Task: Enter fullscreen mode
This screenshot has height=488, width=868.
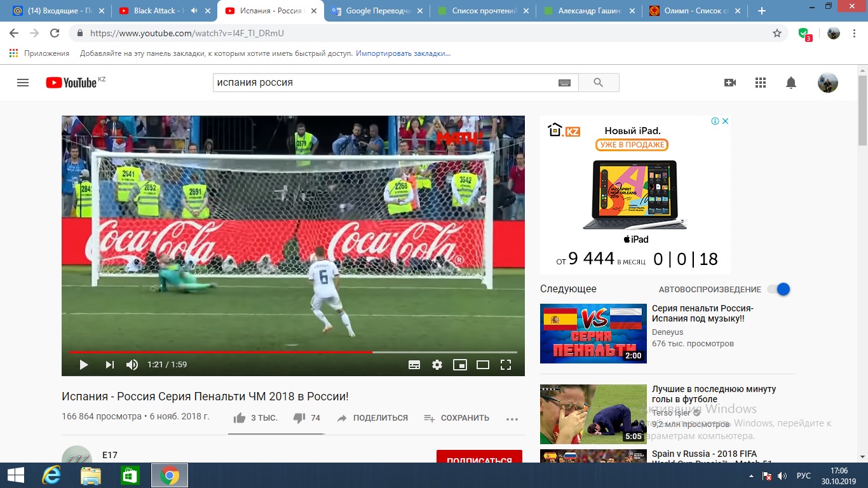Action: (x=506, y=365)
